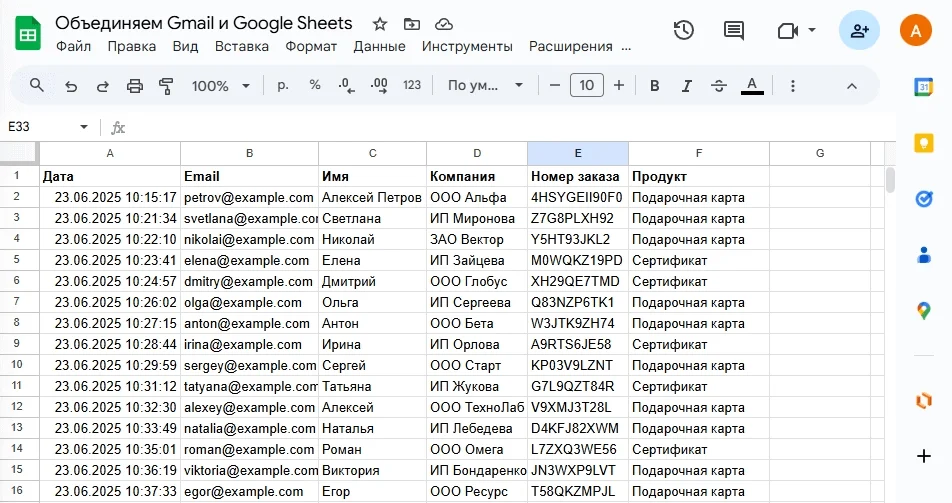Expand the Name Box dropdown arrow
Image resolution: width=952 pixels, height=503 pixels.
(84, 127)
